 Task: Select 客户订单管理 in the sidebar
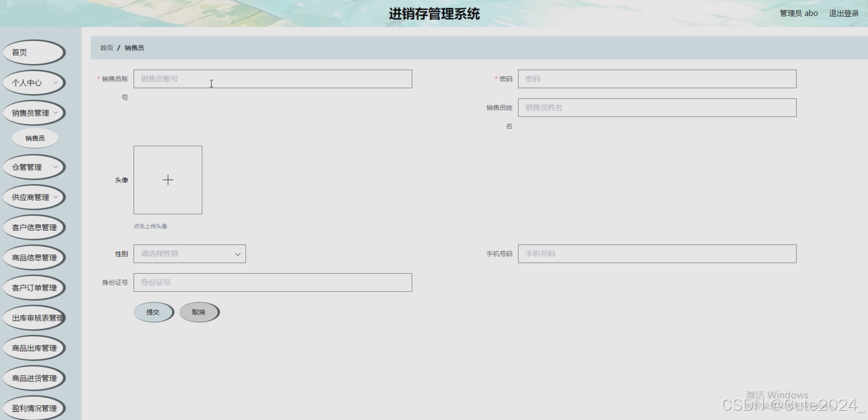pyautogui.click(x=33, y=287)
